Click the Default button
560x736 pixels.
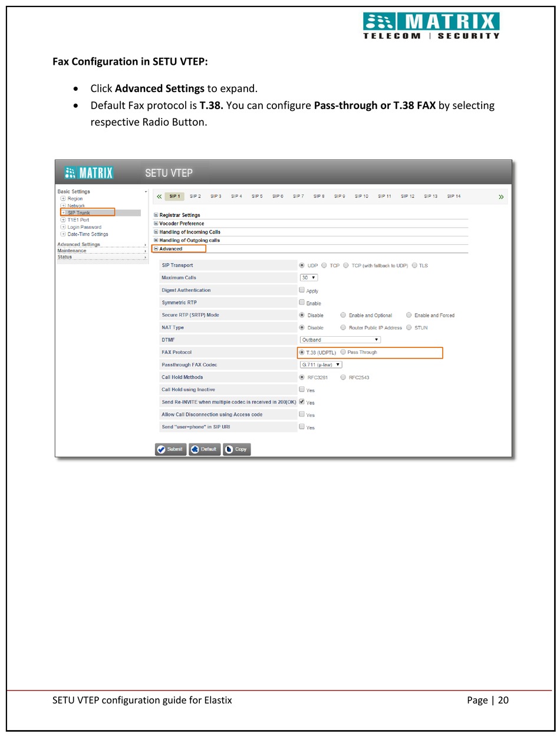[x=205, y=449]
